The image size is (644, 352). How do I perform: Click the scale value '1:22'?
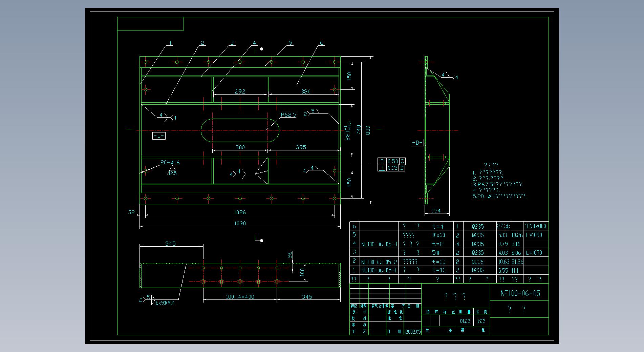coord(481,321)
